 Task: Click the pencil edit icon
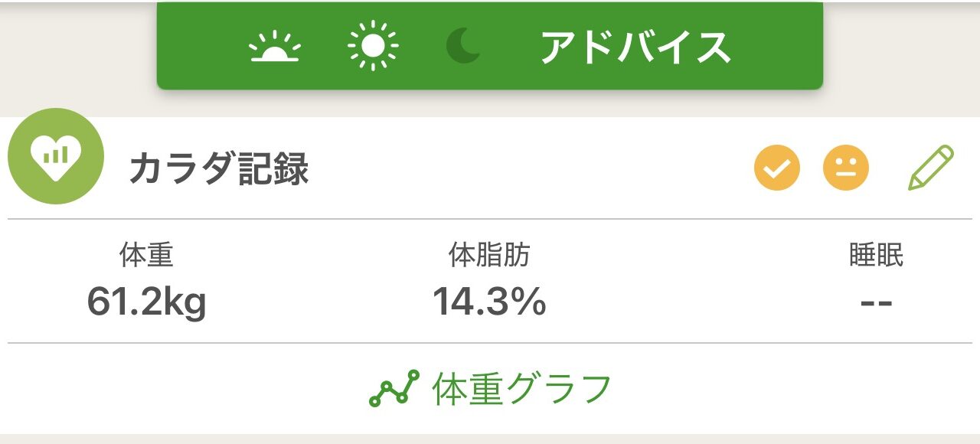pos(930,167)
